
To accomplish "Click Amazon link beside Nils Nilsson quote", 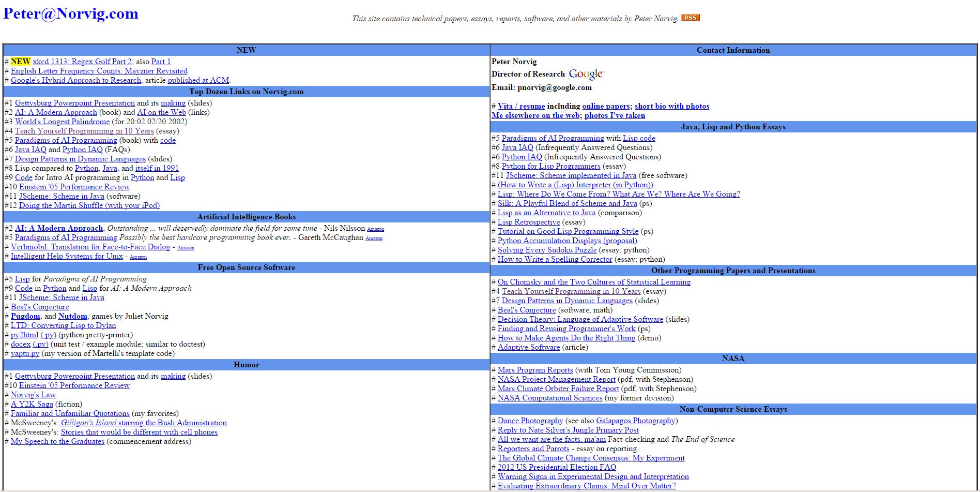I will point(375,229).
